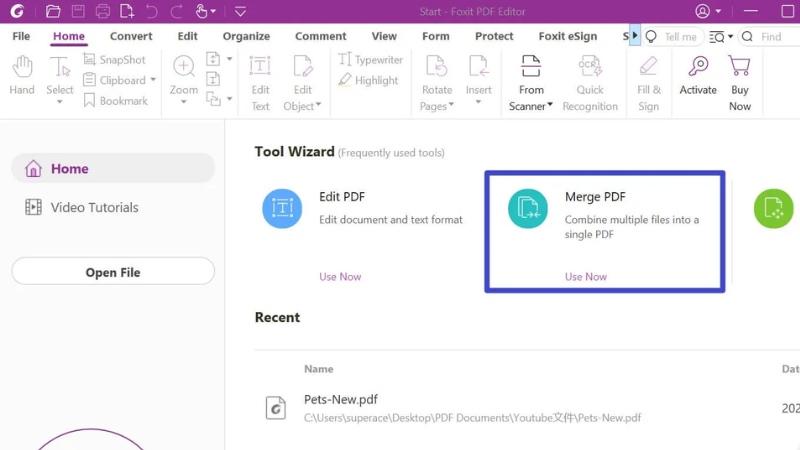Screen dimensions: 800x450
Task: Select Home in the left sidebar
Action: point(113,168)
